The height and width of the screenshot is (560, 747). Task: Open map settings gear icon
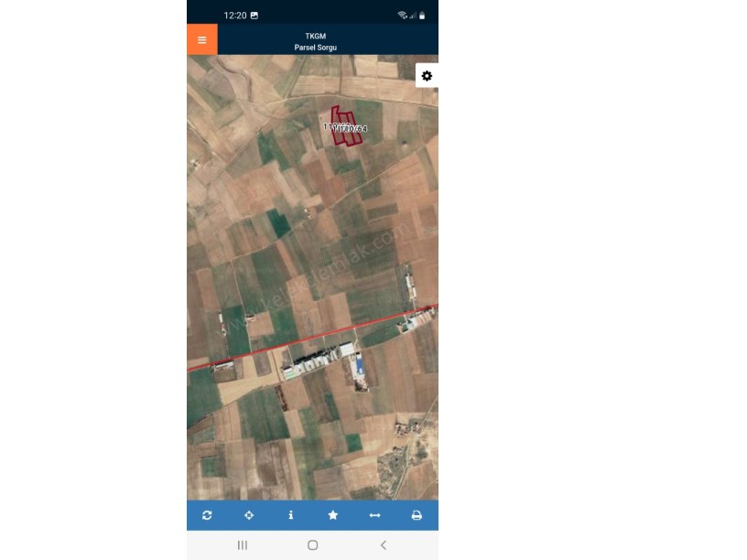pyautogui.click(x=427, y=76)
